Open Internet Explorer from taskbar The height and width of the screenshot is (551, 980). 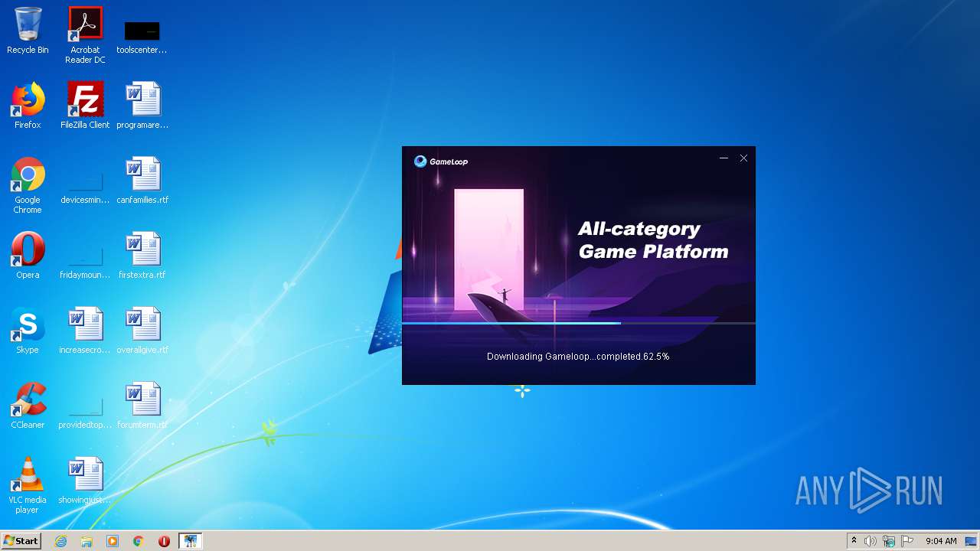coord(60,541)
